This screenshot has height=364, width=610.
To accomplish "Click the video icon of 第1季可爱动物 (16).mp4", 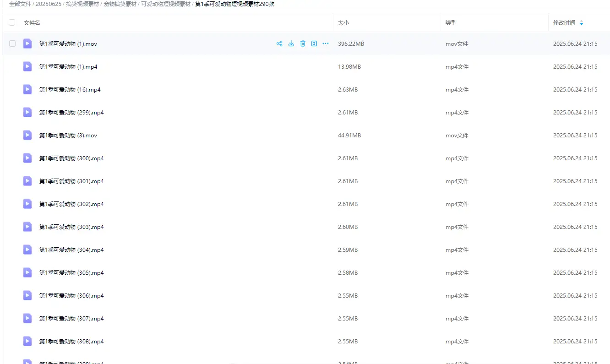I will pyautogui.click(x=27, y=89).
